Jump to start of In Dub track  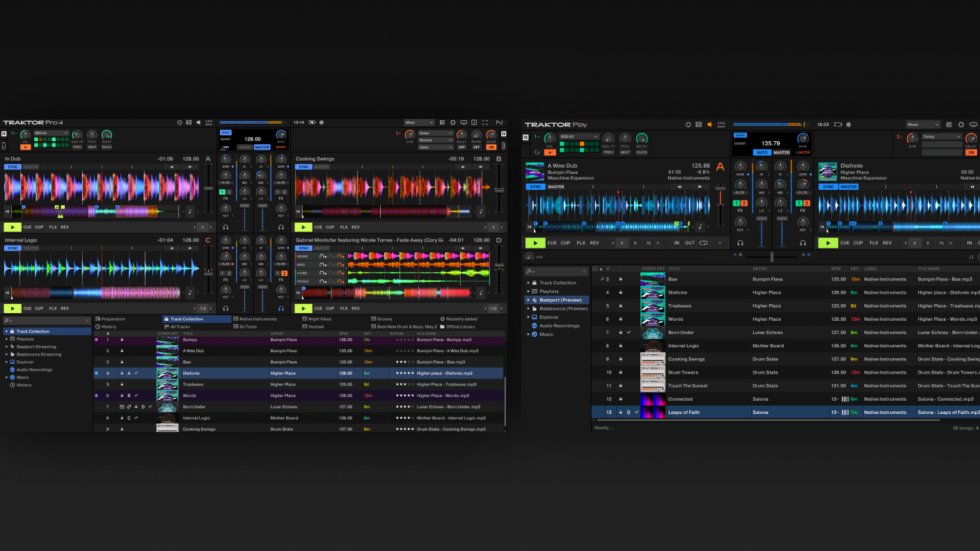pyautogui.click(x=7, y=211)
